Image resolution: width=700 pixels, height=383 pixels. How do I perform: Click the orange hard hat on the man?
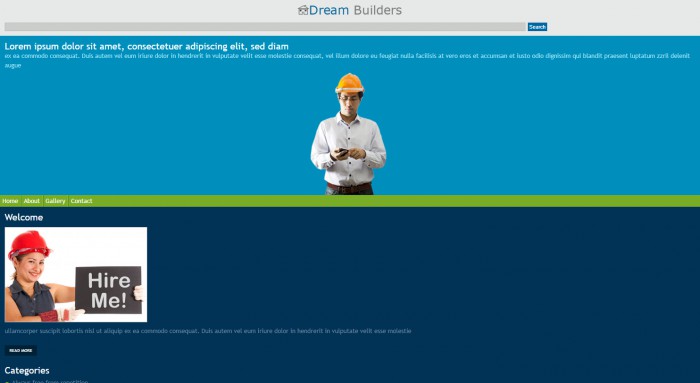(350, 83)
